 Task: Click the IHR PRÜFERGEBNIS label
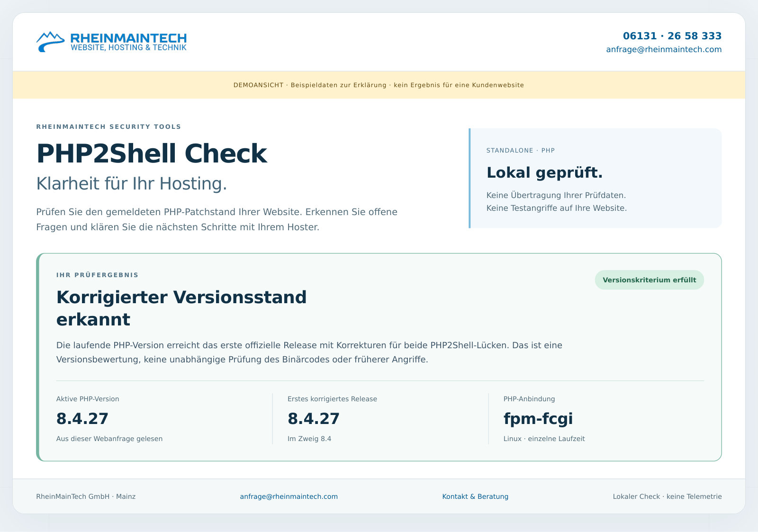pyautogui.click(x=98, y=275)
